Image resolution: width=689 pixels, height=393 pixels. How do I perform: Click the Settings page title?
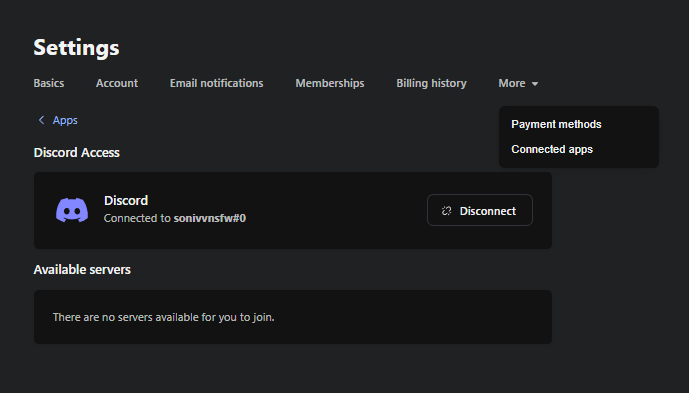(76, 47)
